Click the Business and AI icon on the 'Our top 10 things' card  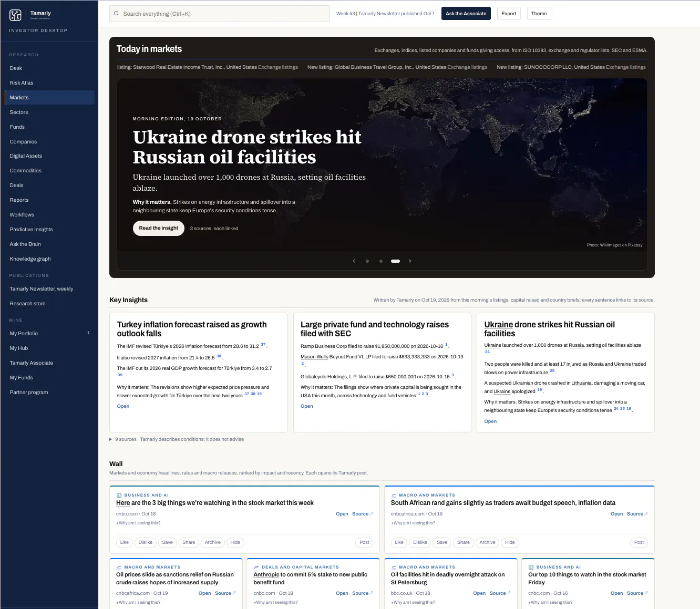click(x=531, y=567)
